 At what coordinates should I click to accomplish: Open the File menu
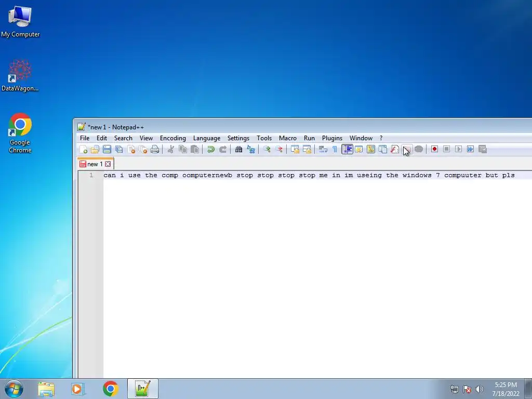[x=85, y=138]
